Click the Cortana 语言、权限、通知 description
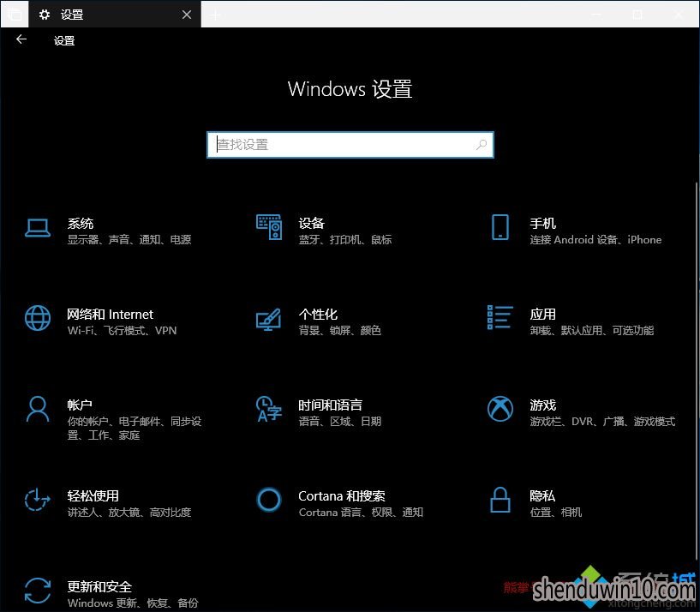 [x=362, y=513]
